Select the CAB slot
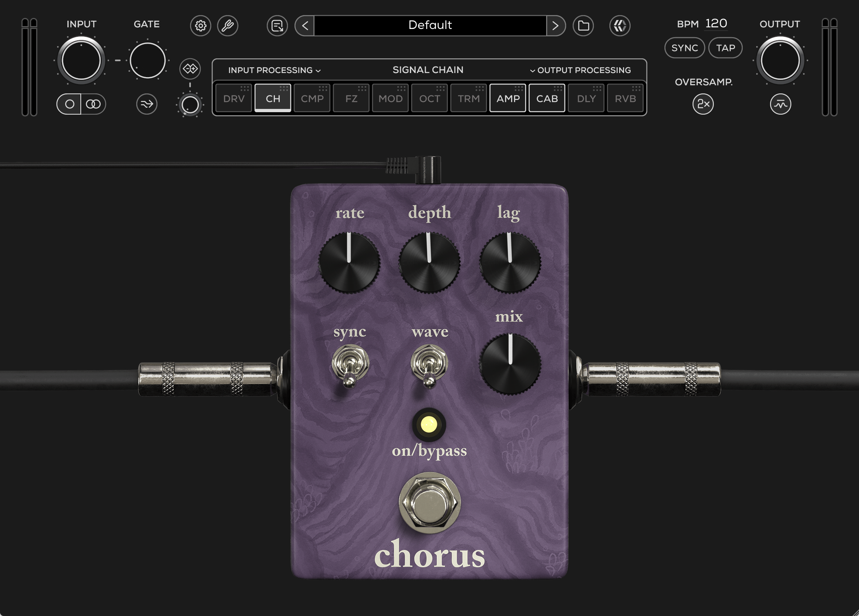 point(547,98)
